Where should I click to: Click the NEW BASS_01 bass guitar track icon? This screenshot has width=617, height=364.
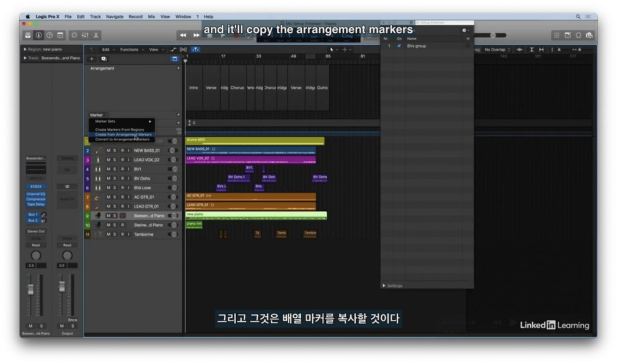tap(98, 151)
